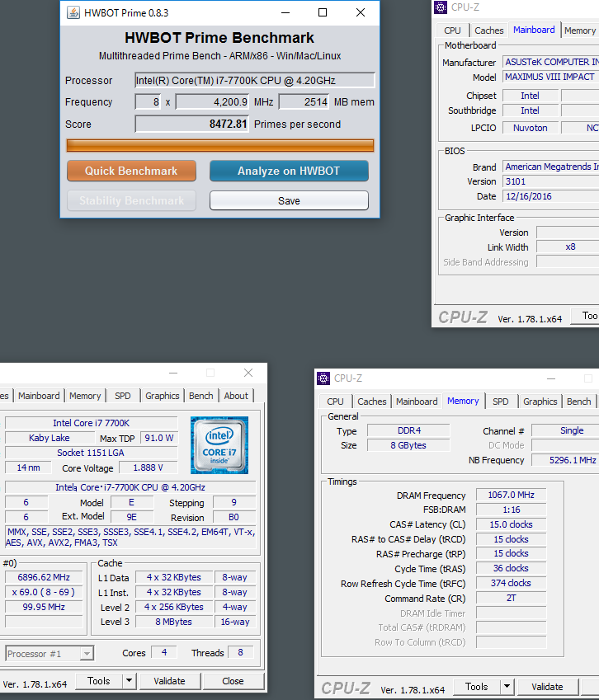Click the orange benchmark progress bar
This screenshot has height=700, width=599.
pos(219,145)
